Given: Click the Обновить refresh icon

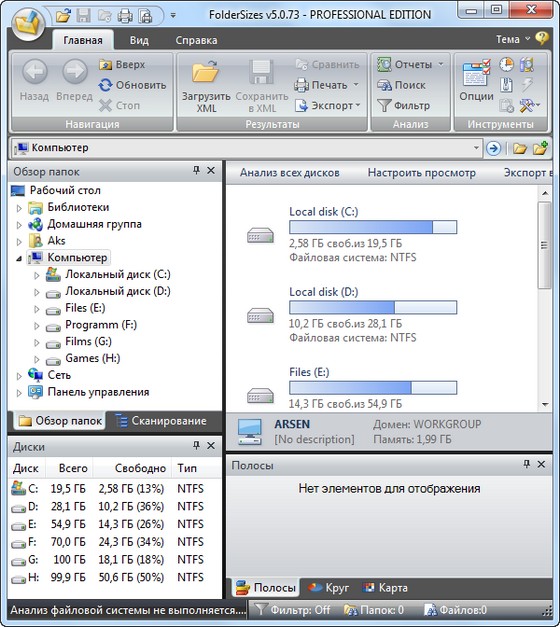Looking at the screenshot, I should click(x=105, y=85).
